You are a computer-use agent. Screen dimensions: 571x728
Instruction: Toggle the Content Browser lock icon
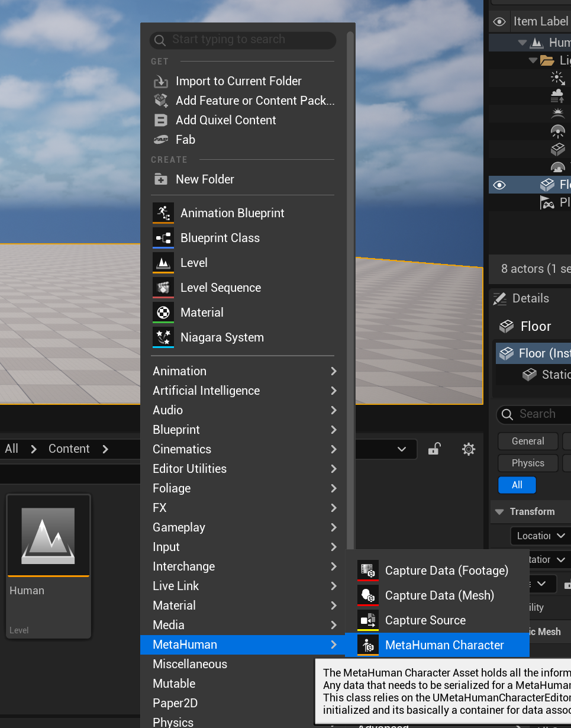click(434, 449)
